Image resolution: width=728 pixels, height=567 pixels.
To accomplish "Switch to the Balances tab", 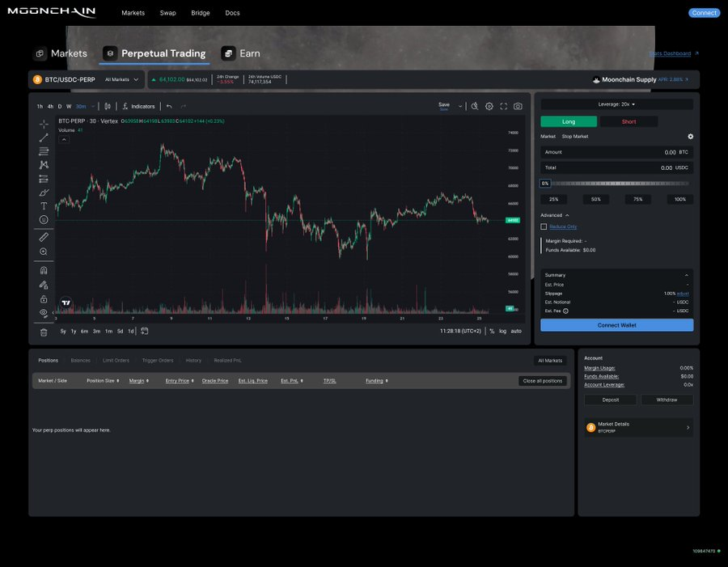I will coord(80,361).
